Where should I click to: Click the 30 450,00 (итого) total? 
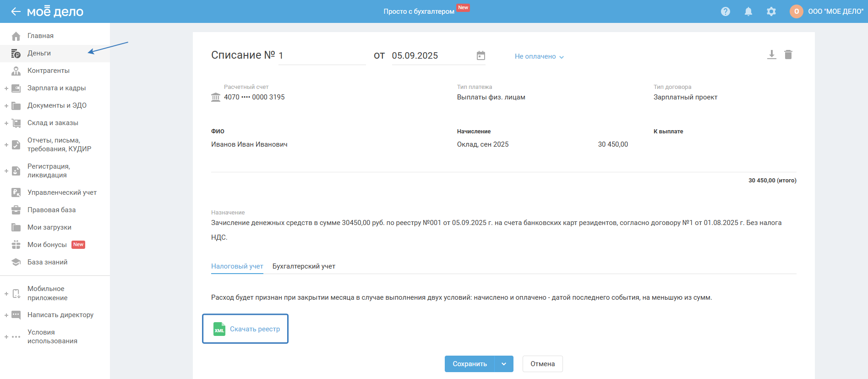point(772,181)
